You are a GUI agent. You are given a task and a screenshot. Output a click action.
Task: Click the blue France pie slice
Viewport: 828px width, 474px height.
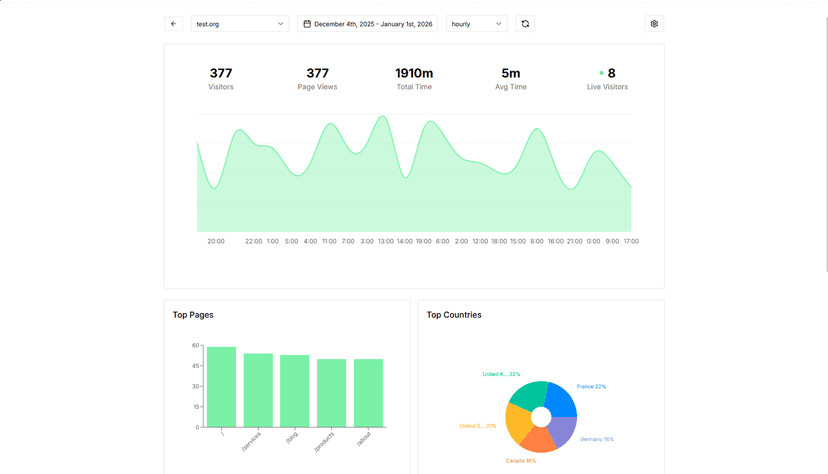(560, 400)
